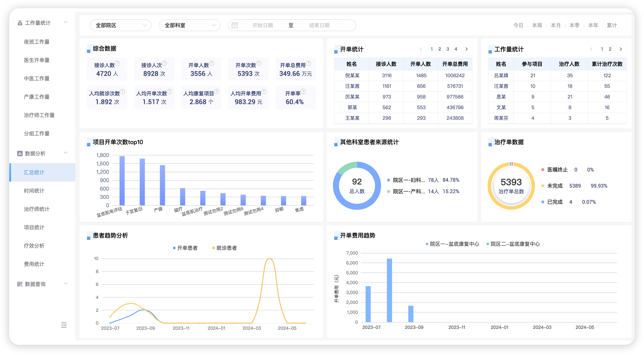Open the 全部科室 dropdown
Viewport: 644px width, 355px height.
190,25
